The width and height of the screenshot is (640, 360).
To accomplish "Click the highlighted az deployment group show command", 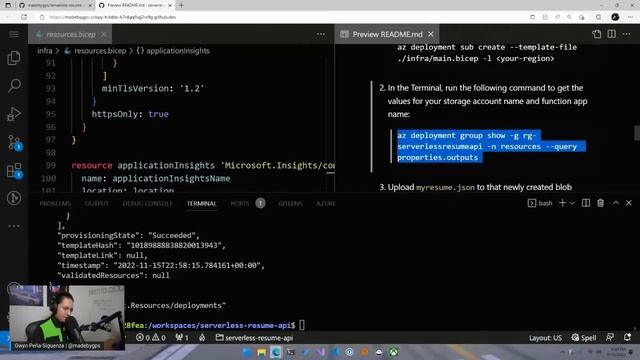I will (491, 146).
